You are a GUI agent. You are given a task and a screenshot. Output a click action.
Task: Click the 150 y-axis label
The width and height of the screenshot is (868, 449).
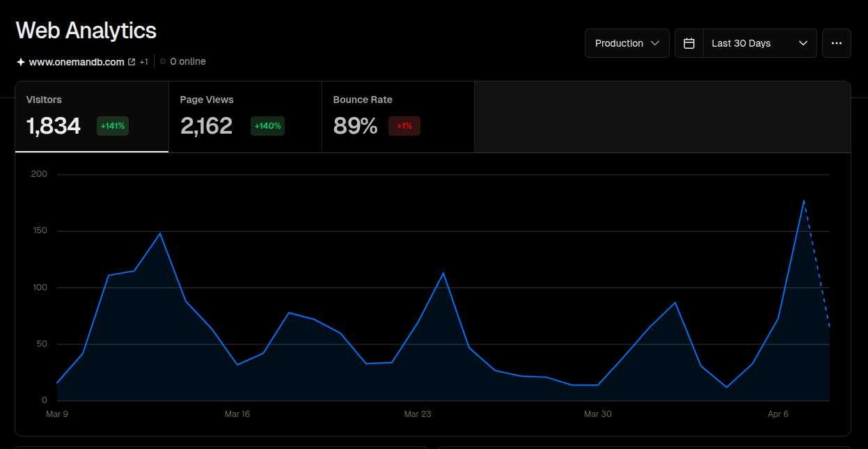click(40, 230)
